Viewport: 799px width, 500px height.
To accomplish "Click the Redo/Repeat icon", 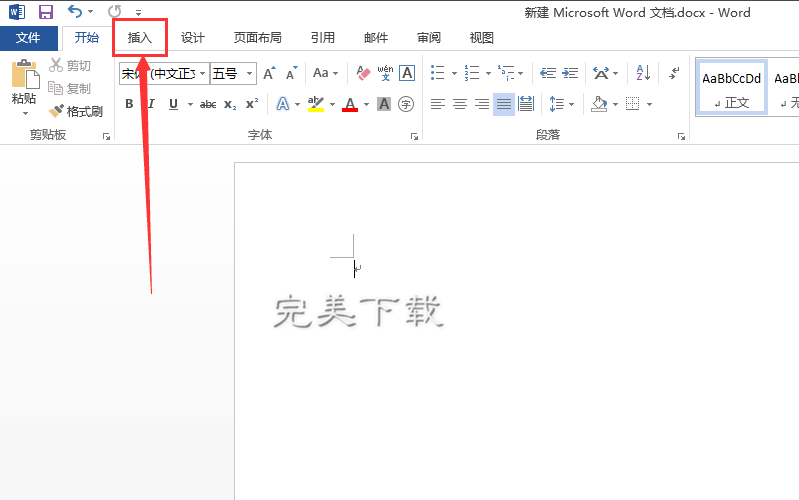I will point(115,11).
